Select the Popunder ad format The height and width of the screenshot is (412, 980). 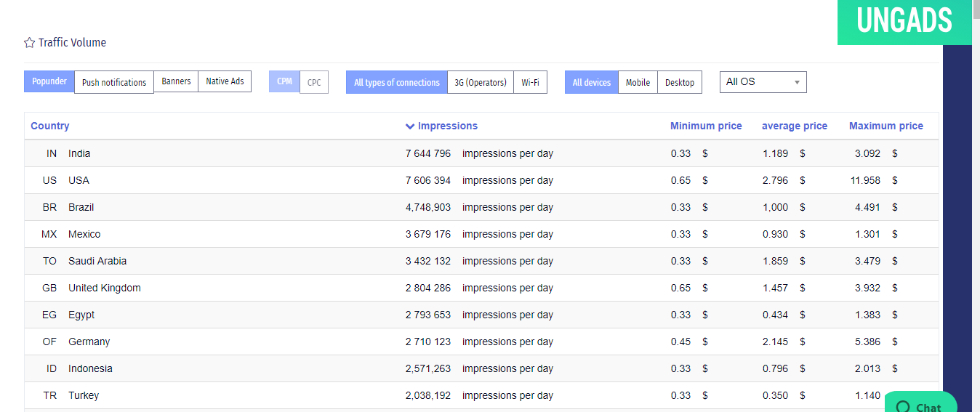49,81
